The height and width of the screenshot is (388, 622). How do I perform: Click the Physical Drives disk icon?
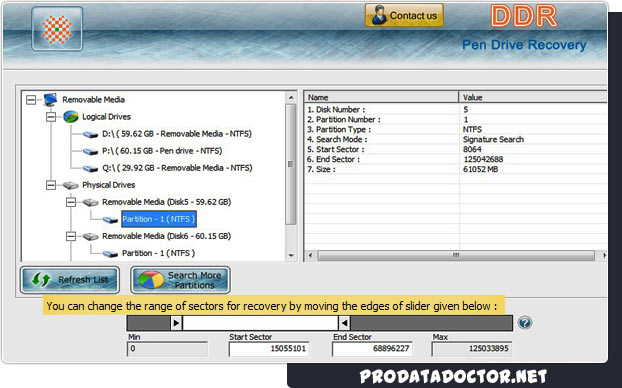[x=71, y=185]
